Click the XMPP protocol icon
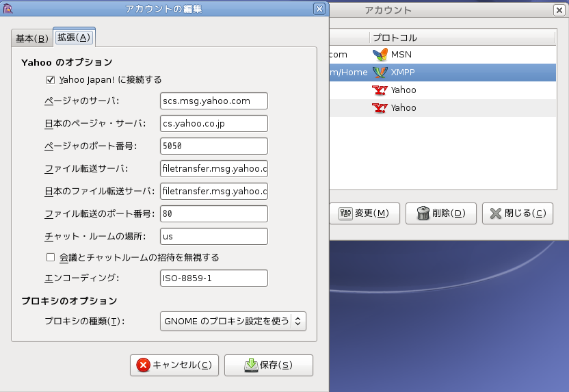569x392 pixels. [x=380, y=73]
